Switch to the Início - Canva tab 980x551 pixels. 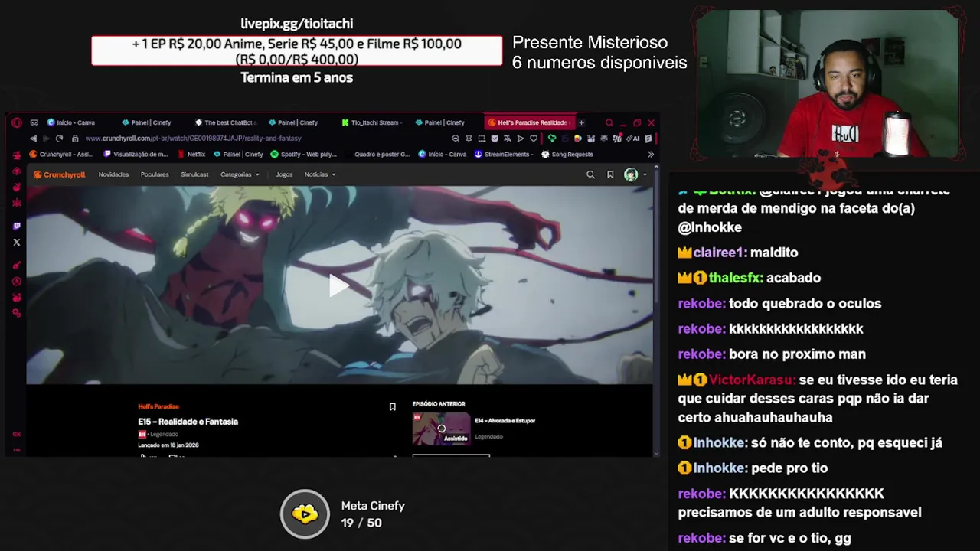click(71, 122)
